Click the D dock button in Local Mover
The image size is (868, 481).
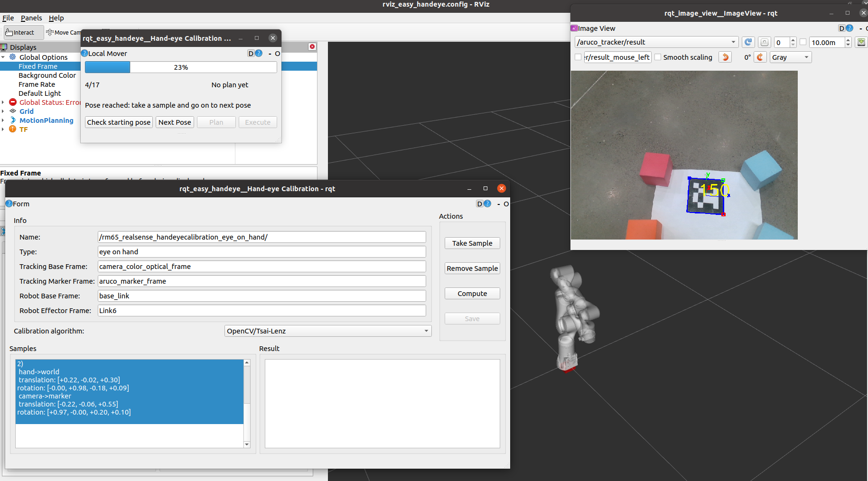pyautogui.click(x=251, y=54)
